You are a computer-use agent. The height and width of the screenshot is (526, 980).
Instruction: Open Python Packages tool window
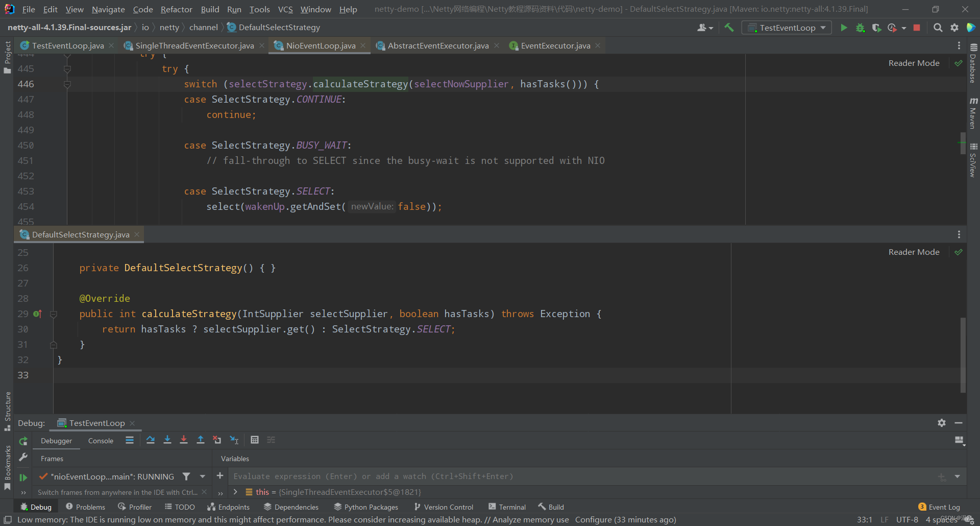click(366, 507)
